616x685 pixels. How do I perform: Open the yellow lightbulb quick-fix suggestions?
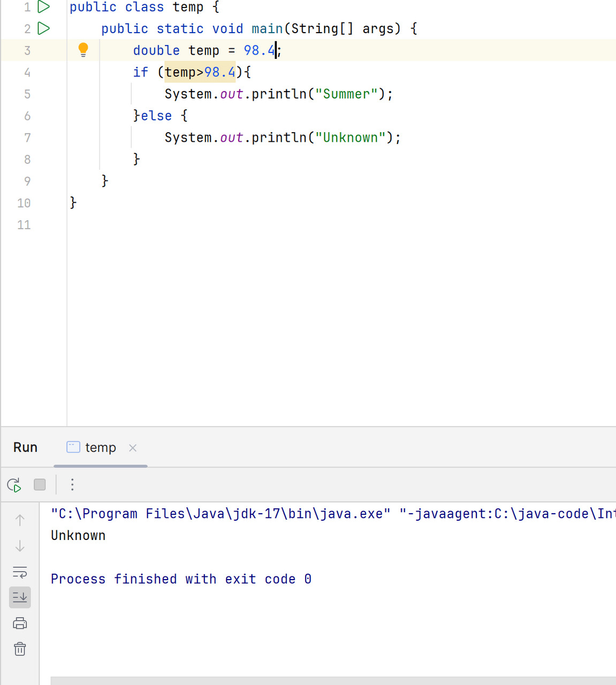point(83,50)
